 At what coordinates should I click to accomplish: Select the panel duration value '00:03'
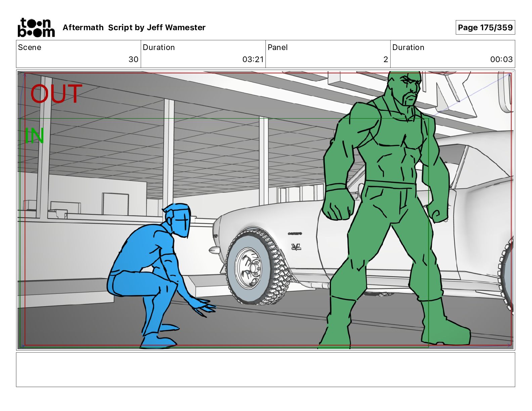[501, 59]
